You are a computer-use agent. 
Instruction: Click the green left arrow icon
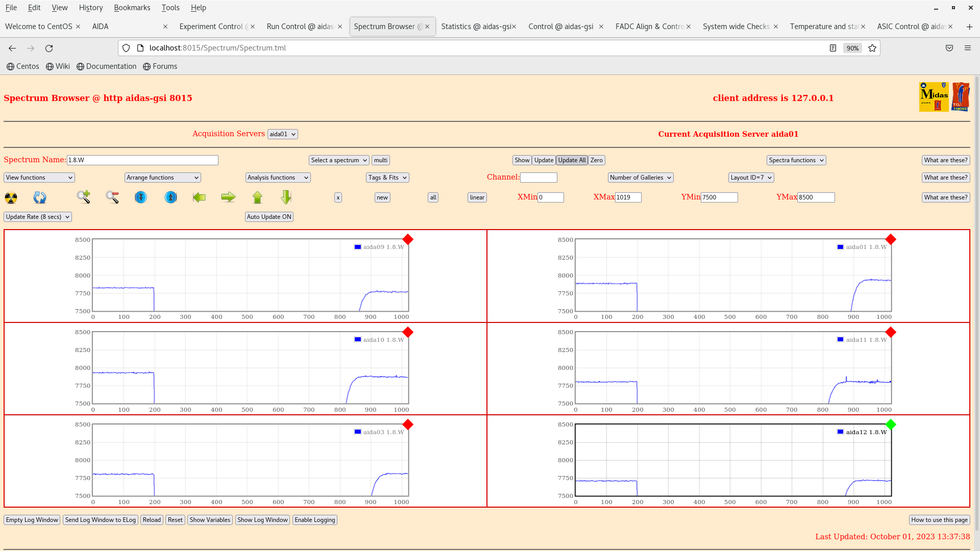click(199, 197)
